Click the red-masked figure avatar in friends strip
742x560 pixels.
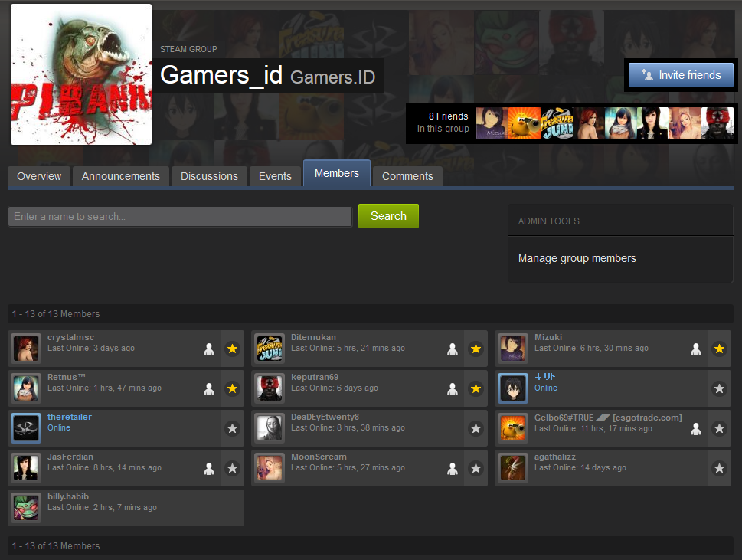click(717, 123)
